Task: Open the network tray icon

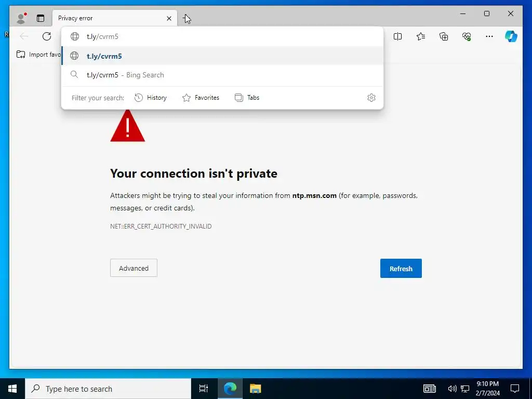Action: (x=465, y=389)
